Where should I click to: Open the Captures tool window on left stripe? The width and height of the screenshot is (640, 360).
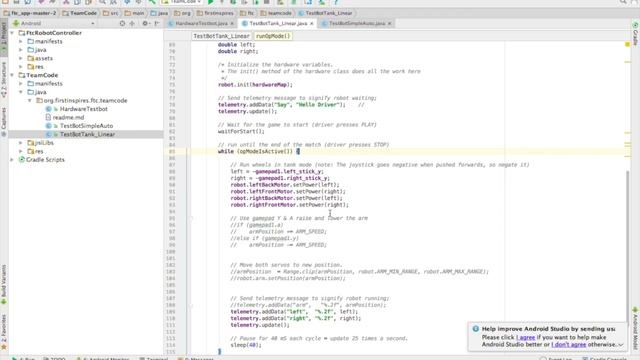point(4,122)
